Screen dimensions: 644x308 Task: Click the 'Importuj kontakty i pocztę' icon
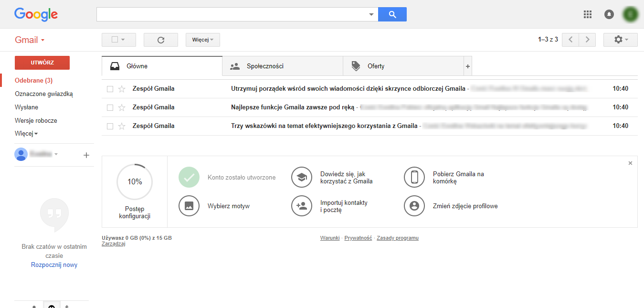(301, 206)
